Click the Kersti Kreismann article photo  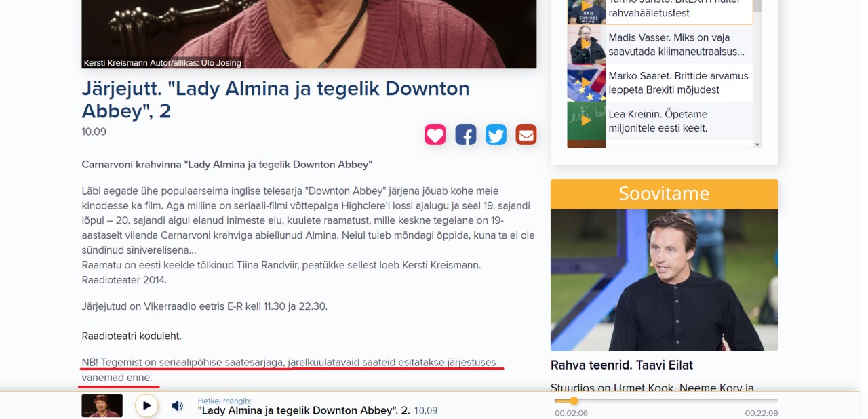click(x=309, y=34)
